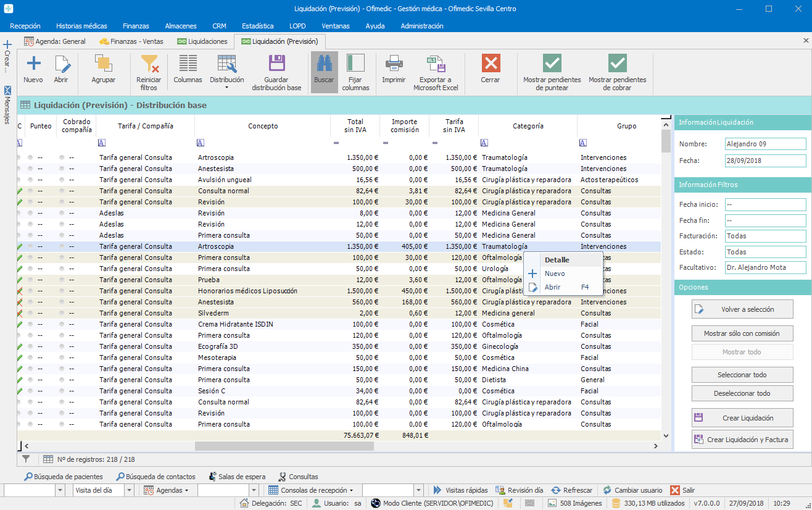Toggle the Fijar columnas option
The image size is (812, 510).
point(355,64)
